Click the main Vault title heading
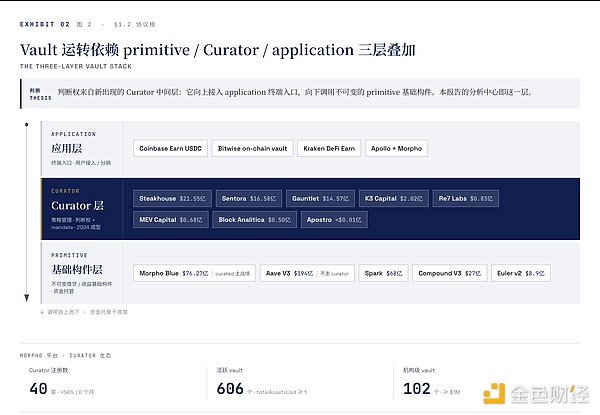Viewport: 600px width, 415px height. tap(218, 50)
